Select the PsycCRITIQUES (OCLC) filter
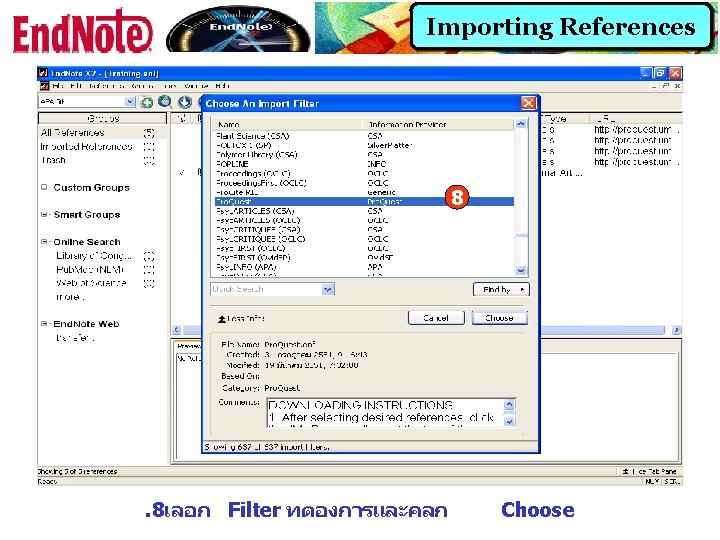Image resolution: width=720 pixels, height=540 pixels. click(364, 239)
